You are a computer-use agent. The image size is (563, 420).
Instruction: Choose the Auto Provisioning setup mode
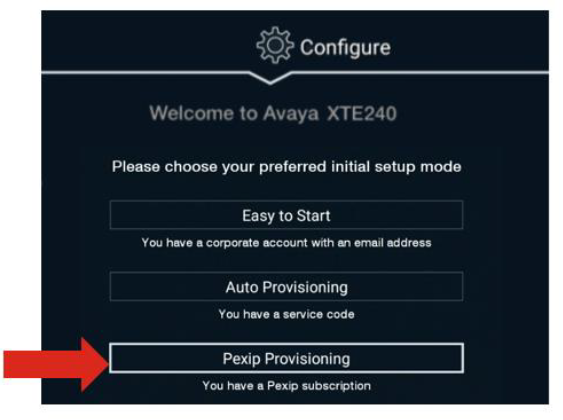286,286
